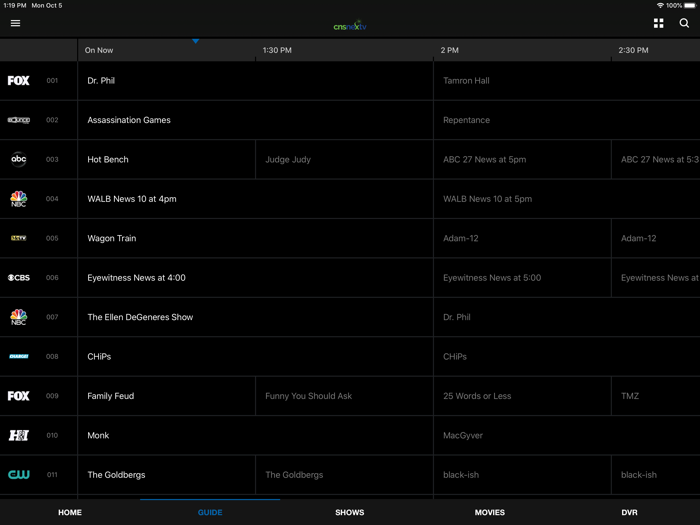Viewport: 700px width, 525px height.
Task: Open the 2:30 PM black-ish listing
Action: (656, 475)
